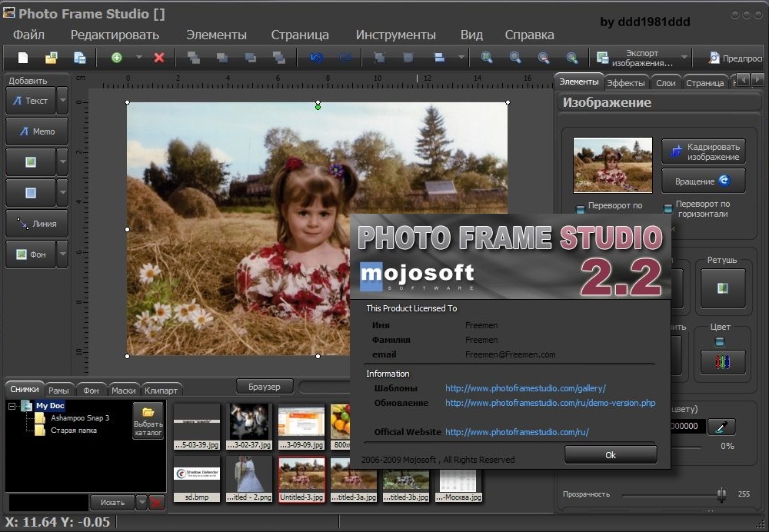
Task: Select the Ashampoo Snap 3 folder
Action: 80,417
